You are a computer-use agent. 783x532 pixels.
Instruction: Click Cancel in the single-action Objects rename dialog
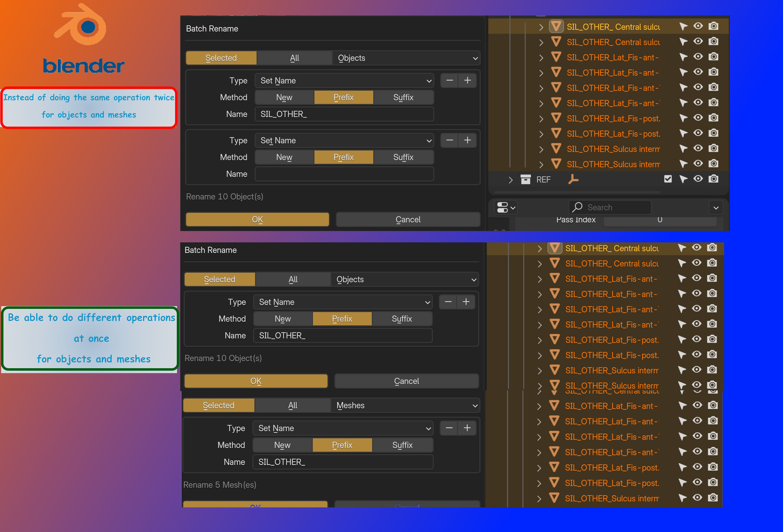coord(407,381)
